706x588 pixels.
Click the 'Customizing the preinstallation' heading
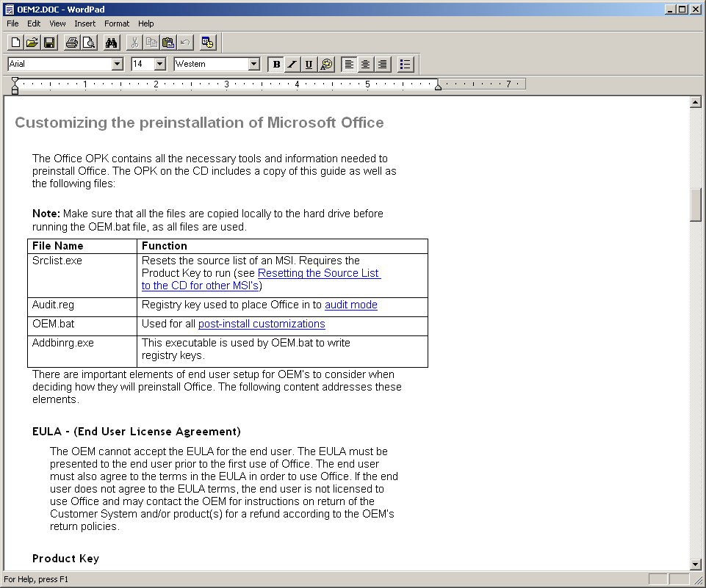[x=199, y=123]
